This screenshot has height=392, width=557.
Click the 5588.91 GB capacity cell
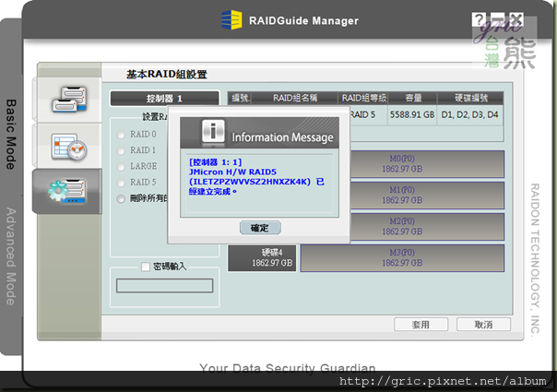[x=412, y=114]
